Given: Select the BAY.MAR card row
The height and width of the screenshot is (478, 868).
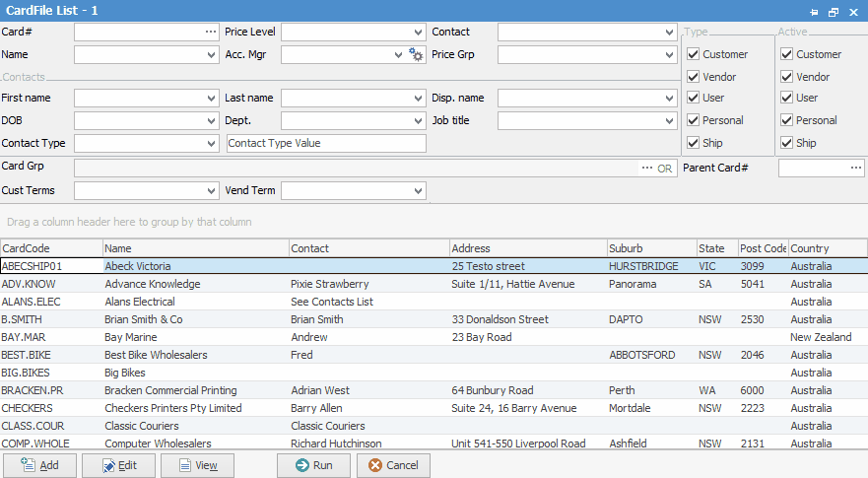Looking at the screenshot, I should coord(434,337).
